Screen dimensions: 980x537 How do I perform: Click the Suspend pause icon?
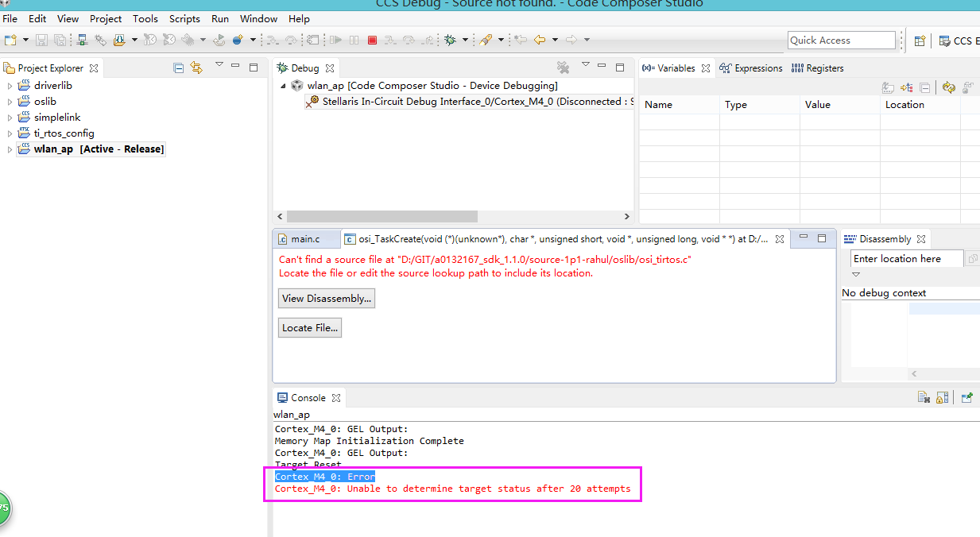click(354, 40)
